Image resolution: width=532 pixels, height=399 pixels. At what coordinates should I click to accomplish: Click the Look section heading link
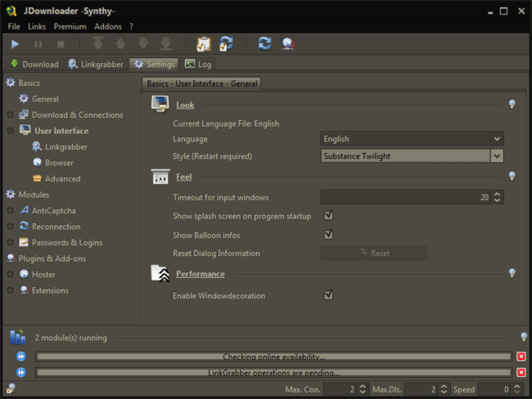[185, 105]
